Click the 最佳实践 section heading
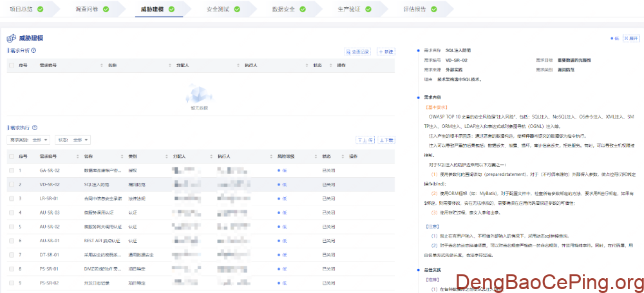644x293 pixels. click(x=433, y=270)
